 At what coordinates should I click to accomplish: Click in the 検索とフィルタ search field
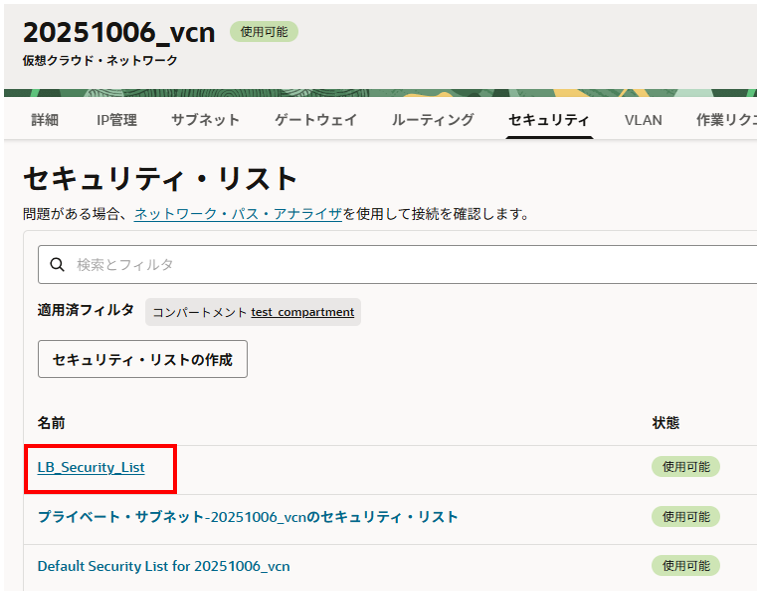coord(400,265)
